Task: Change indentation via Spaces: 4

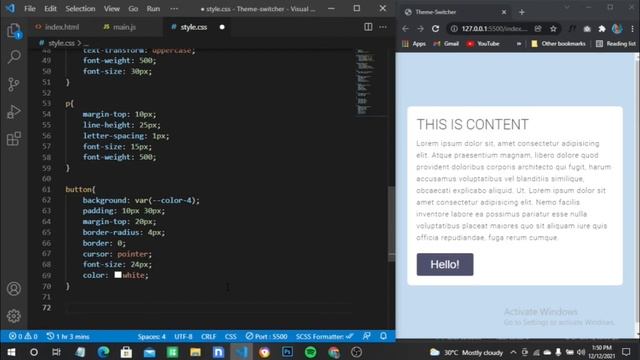Action: [151, 336]
